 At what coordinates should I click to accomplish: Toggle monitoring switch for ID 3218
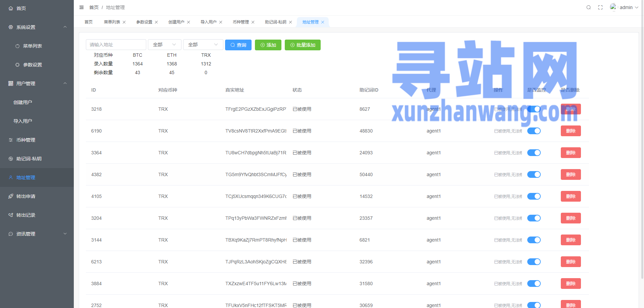point(534,109)
